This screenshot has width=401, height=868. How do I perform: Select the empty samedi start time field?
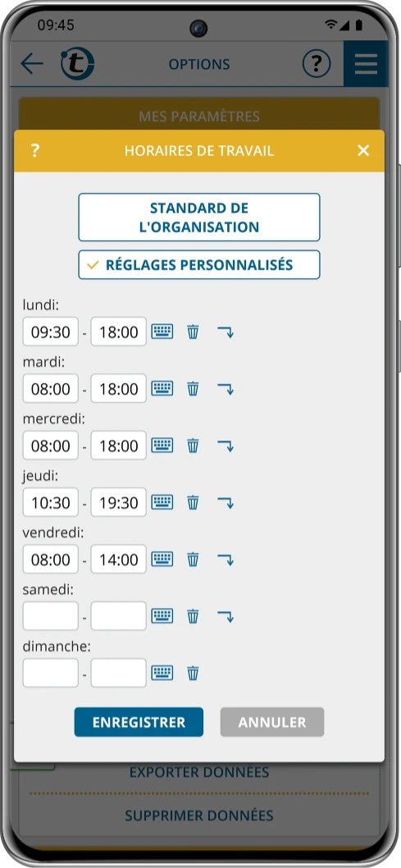pos(50,616)
